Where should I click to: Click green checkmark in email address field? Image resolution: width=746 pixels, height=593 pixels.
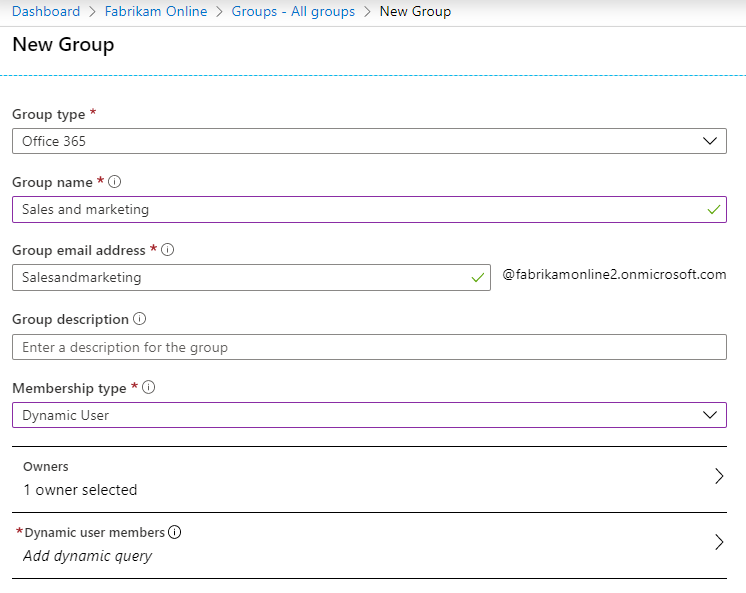pyautogui.click(x=477, y=278)
